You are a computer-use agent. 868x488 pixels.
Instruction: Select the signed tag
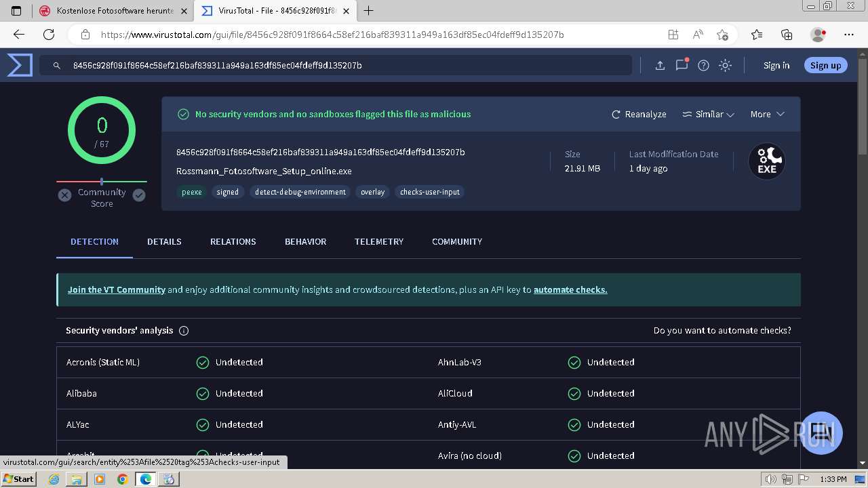[228, 192]
